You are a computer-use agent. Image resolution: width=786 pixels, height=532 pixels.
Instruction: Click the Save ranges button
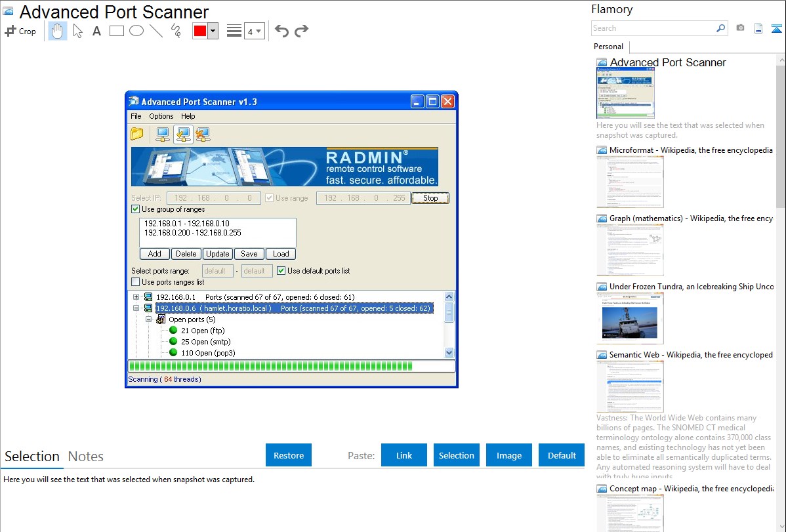point(249,254)
